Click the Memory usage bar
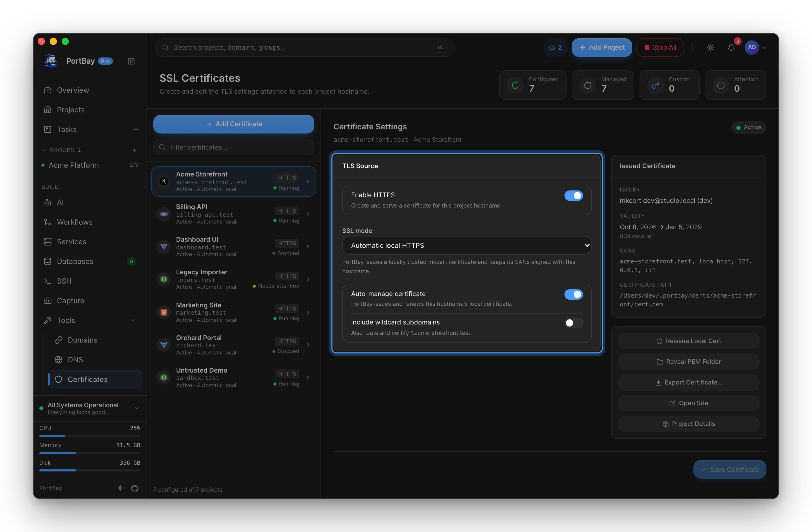Image resolution: width=812 pixels, height=532 pixels. pos(90,453)
